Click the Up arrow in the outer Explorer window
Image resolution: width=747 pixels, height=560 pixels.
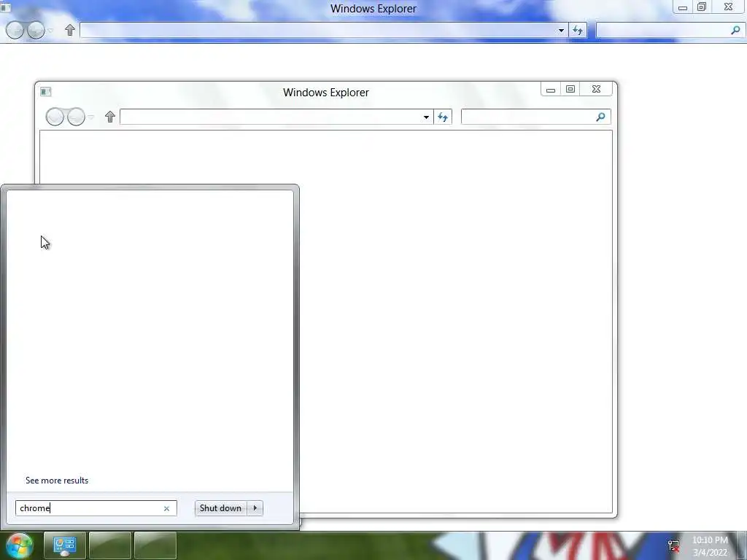pyautogui.click(x=70, y=30)
